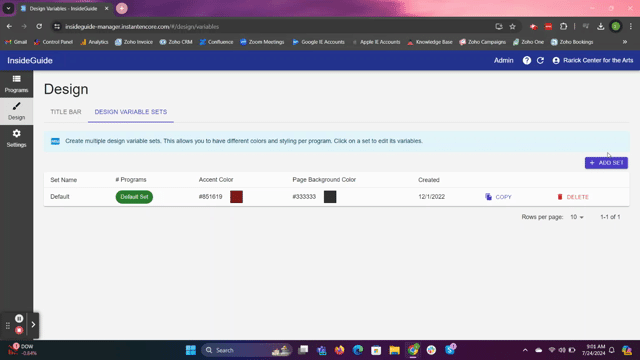
Task: Open the tab search dropdown arrow
Action: click(8, 8)
